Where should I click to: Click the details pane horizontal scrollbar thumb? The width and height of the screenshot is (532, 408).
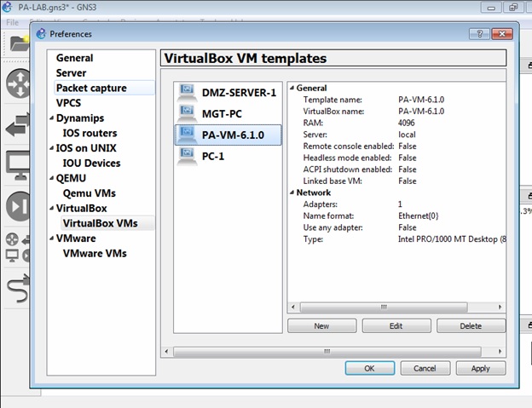(384, 307)
